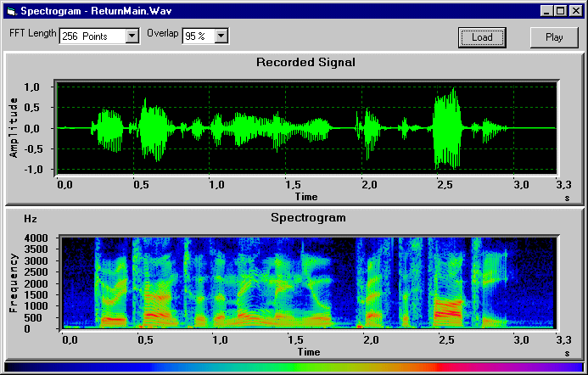588x375 pixels.
Task: Open the Overlap percentage dropdown arrow
Action: (x=221, y=36)
